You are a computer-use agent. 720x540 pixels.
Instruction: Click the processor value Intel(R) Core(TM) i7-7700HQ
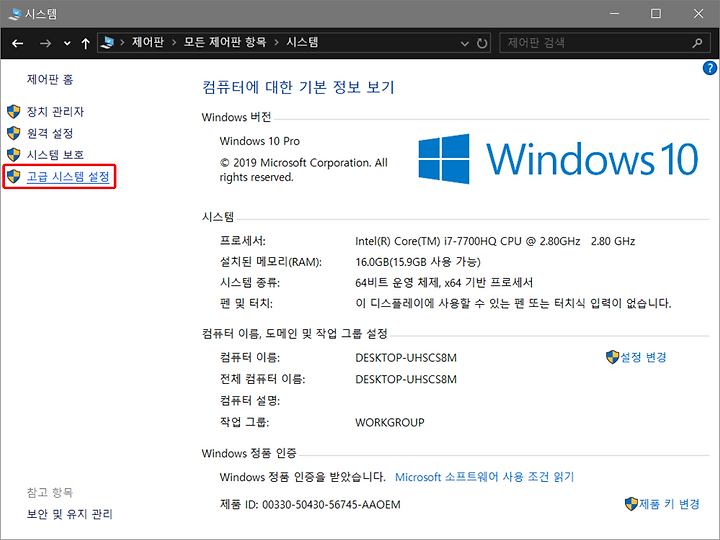[x=495, y=241]
